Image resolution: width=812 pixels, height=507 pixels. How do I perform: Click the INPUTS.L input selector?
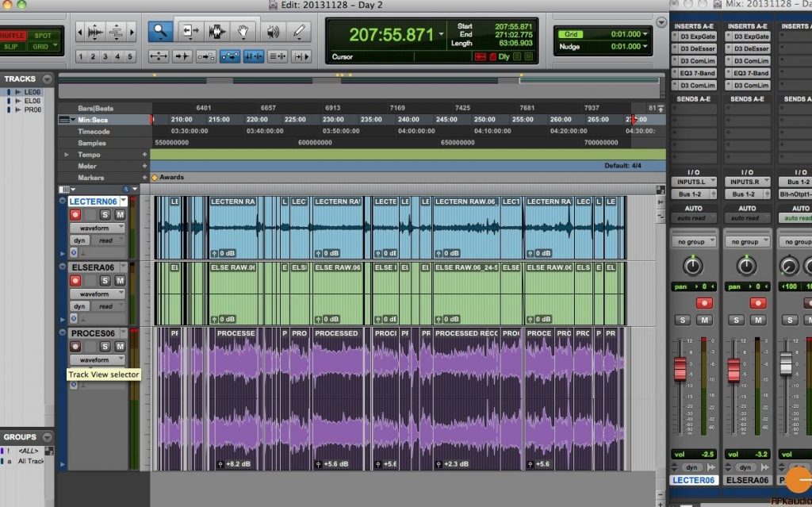(x=694, y=182)
